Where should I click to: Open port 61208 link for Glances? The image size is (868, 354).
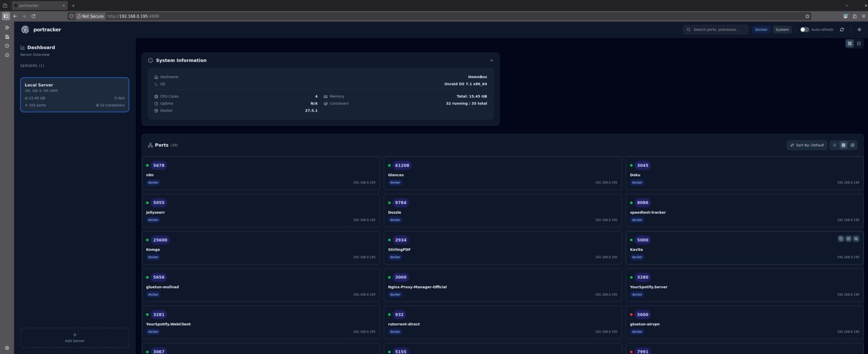click(x=402, y=165)
